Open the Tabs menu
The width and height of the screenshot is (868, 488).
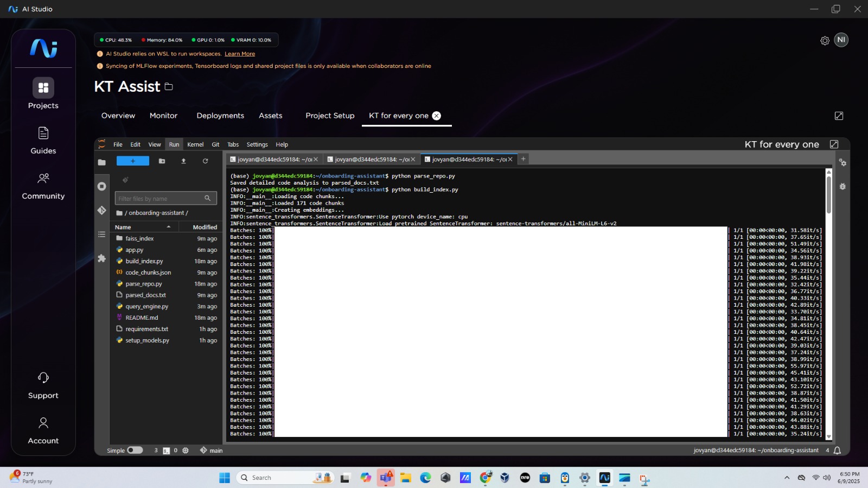pos(233,144)
